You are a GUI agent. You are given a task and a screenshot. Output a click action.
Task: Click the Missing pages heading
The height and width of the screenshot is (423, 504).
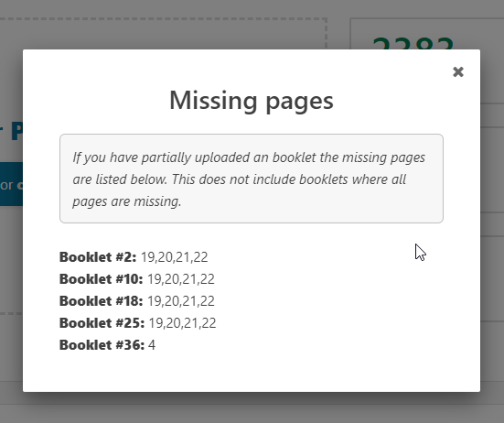(x=252, y=101)
